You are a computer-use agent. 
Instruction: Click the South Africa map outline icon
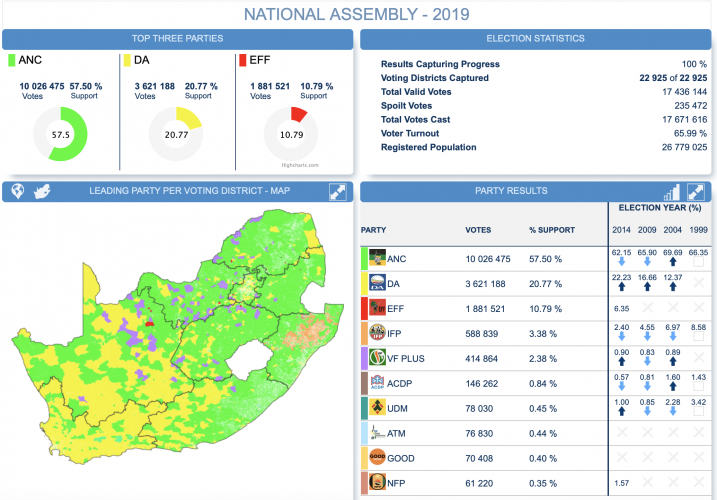pos(42,192)
